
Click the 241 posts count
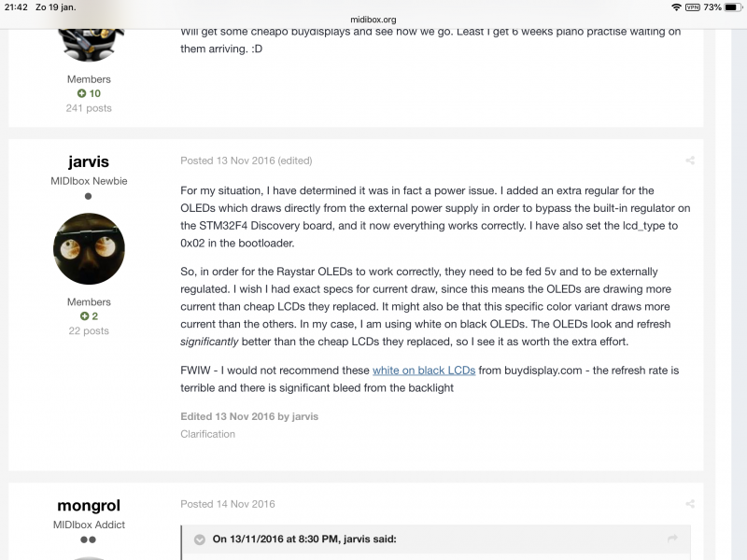pos(89,108)
